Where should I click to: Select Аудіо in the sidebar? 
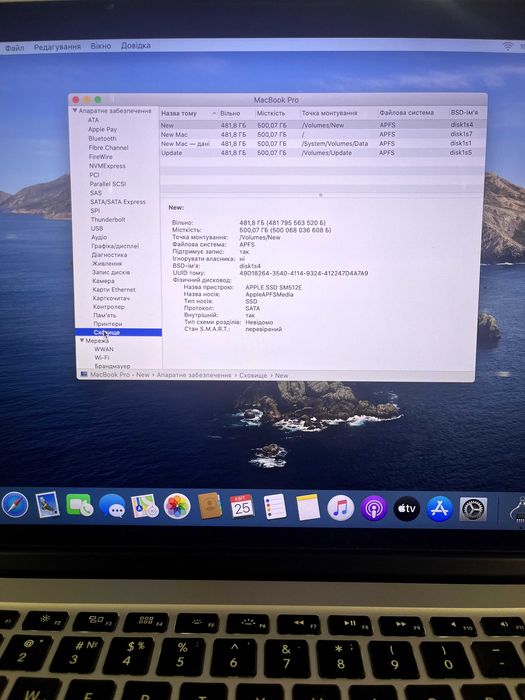point(99,237)
